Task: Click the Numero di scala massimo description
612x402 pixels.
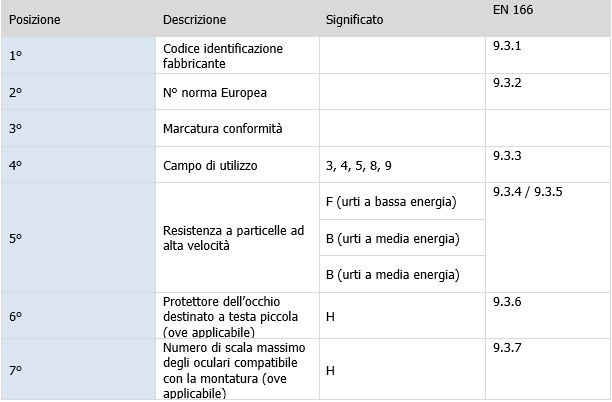Action: (x=236, y=369)
